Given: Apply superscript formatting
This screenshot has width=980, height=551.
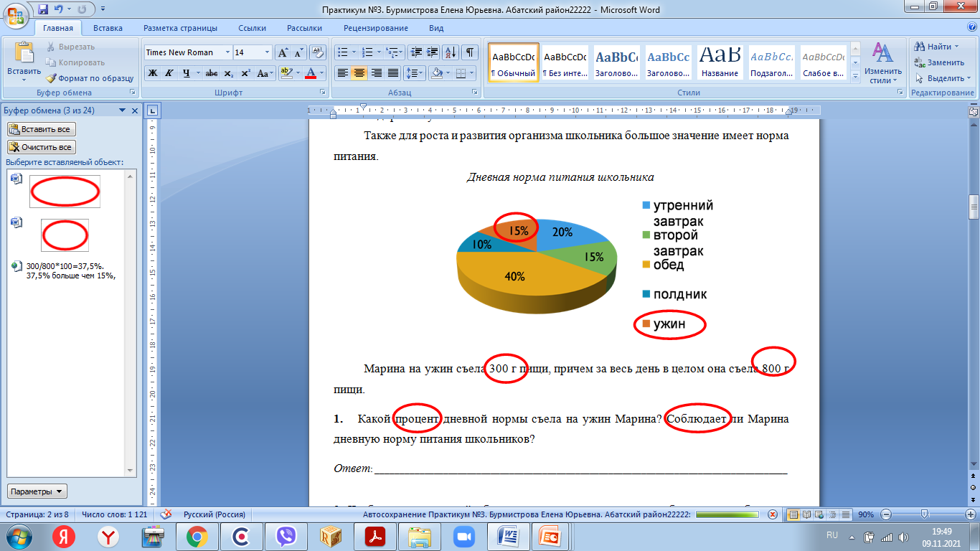Looking at the screenshot, I should [245, 73].
